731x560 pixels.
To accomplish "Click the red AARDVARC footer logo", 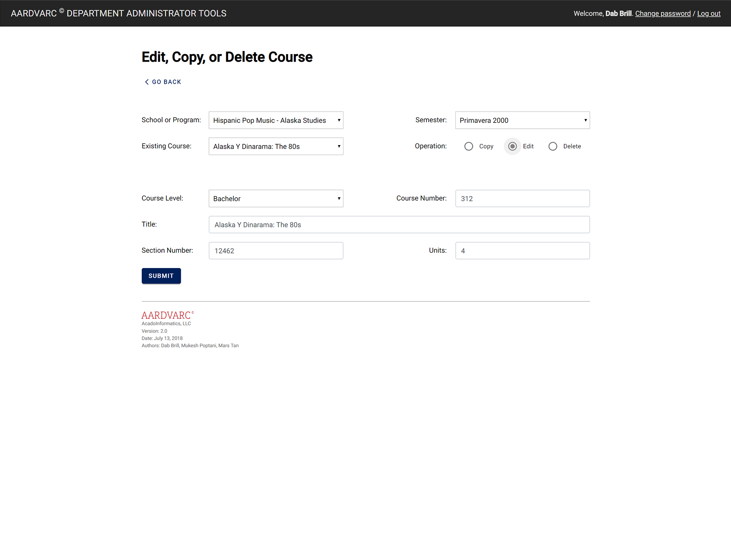I will (x=168, y=315).
